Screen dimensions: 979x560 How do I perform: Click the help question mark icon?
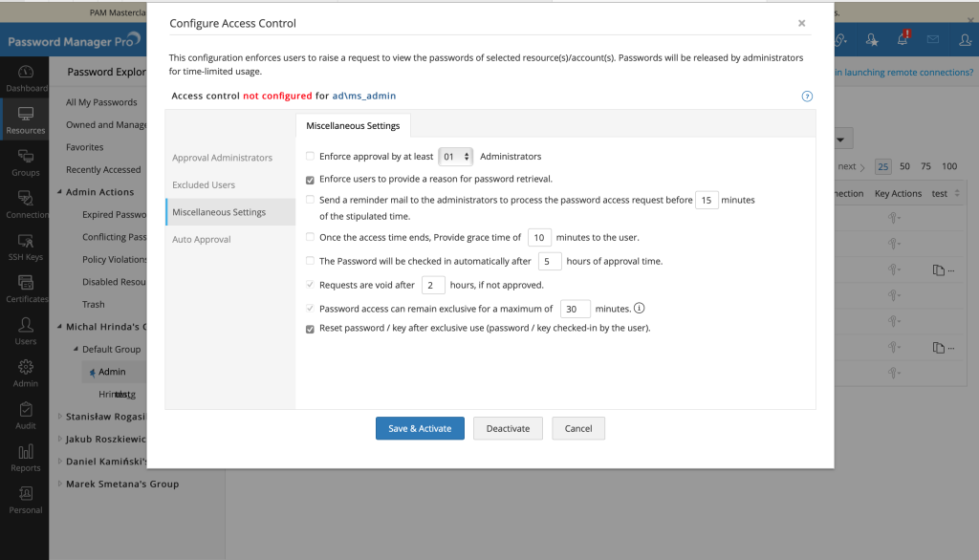pyautogui.click(x=807, y=97)
